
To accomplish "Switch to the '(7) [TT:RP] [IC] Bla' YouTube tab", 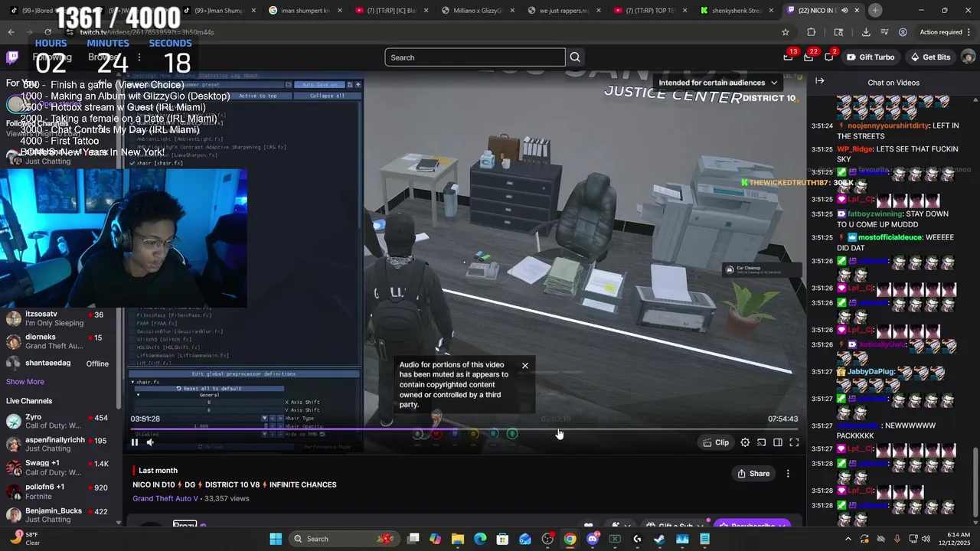I will click(390, 11).
